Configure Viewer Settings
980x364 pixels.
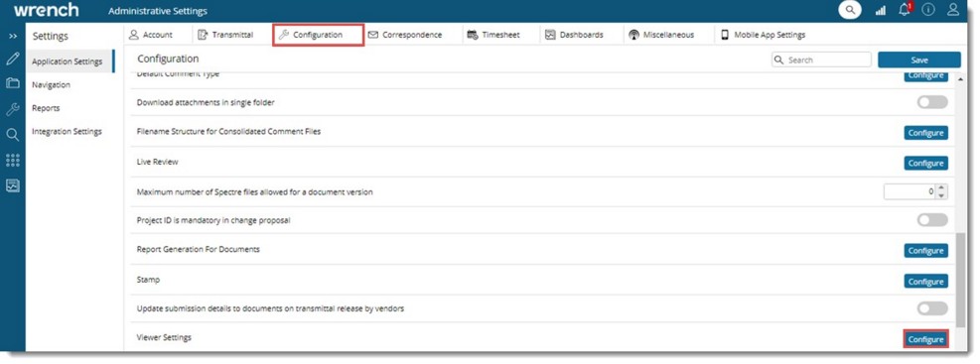click(x=925, y=339)
